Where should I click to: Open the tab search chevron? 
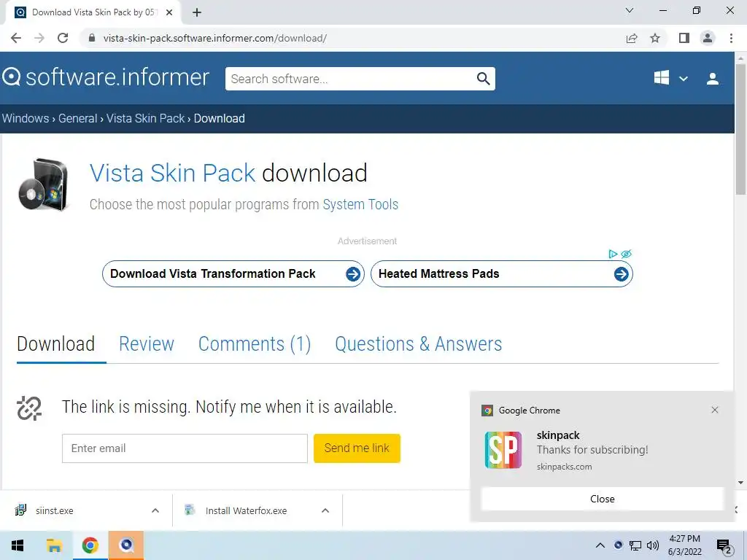pyautogui.click(x=630, y=10)
